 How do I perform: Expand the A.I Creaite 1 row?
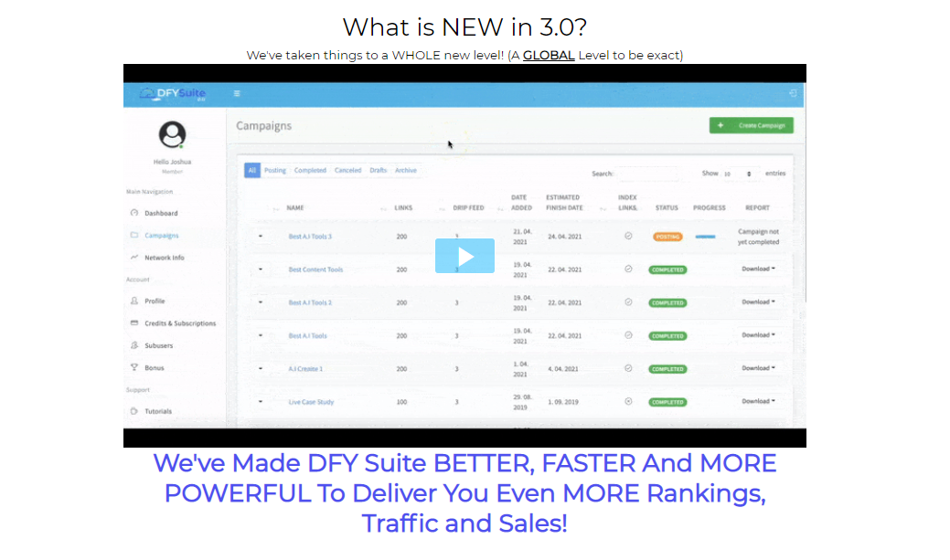click(261, 368)
